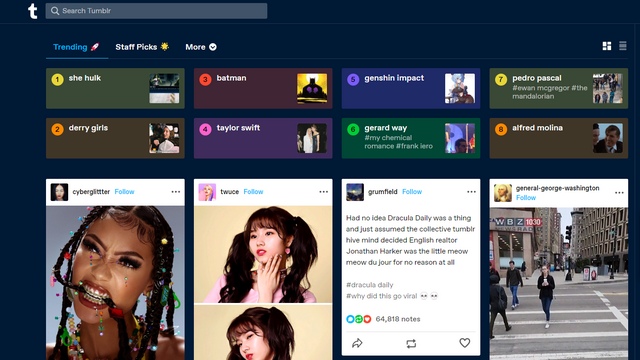640x360 pixels.
Task: Click the general-george-washington avatar
Action: pos(503,193)
